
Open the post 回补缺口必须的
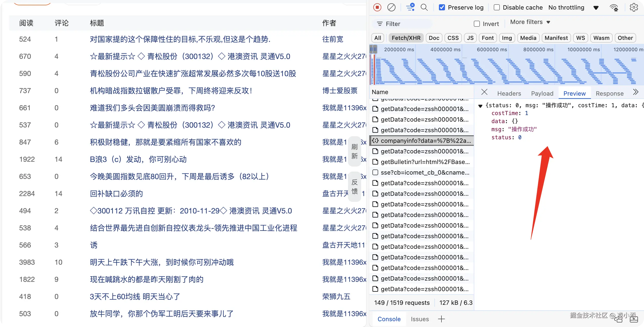click(116, 194)
